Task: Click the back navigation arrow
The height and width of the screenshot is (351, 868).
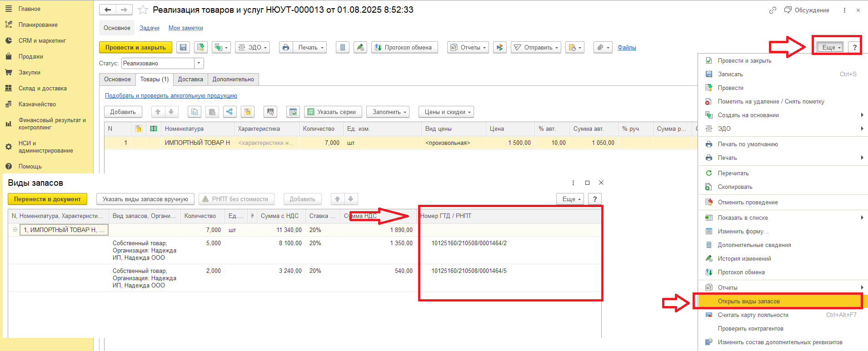Action: [108, 10]
